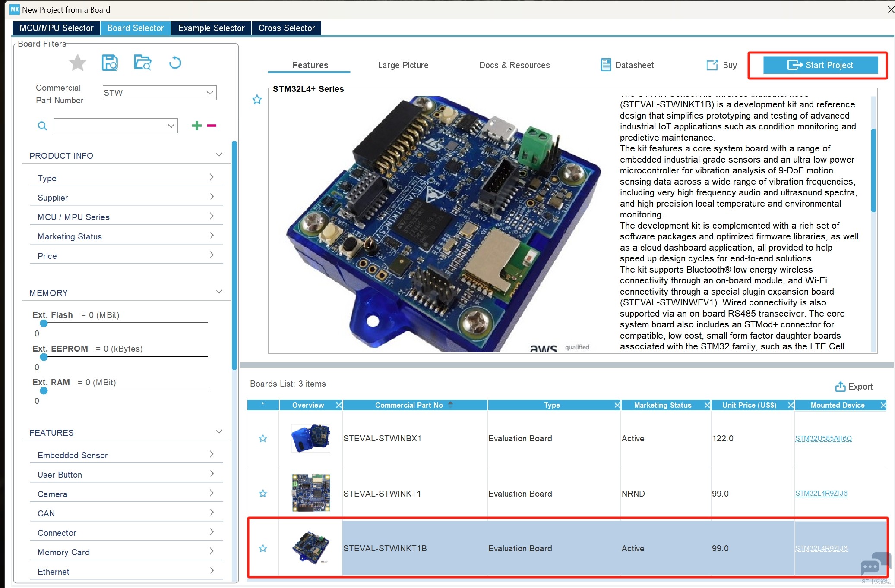Collapse the PRODUCT INFO section
Viewport: 895px width, 588px height.
coord(219,155)
